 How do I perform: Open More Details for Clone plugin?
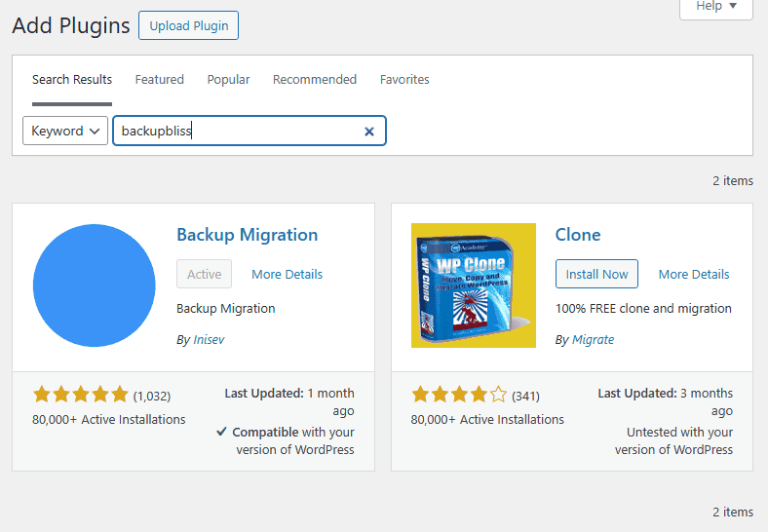click(693, 275)
